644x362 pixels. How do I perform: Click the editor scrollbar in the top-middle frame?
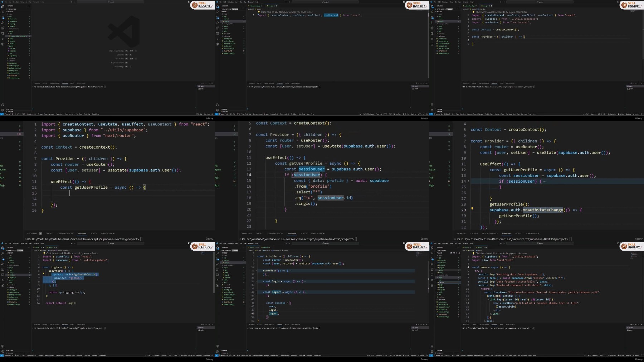[428, 44]
